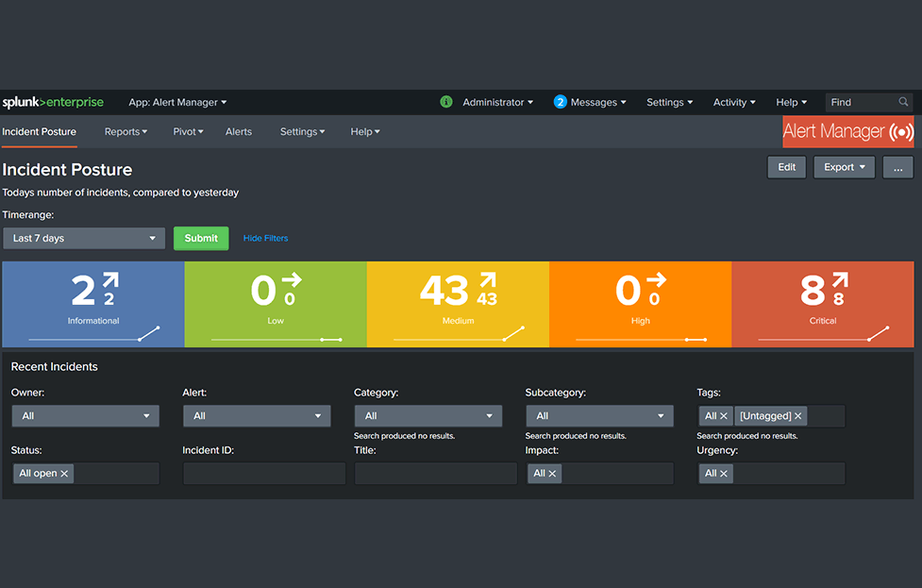This screenshot has height=588, width=922.
Task: Click the Edit dashboard button
Action: 787,167
